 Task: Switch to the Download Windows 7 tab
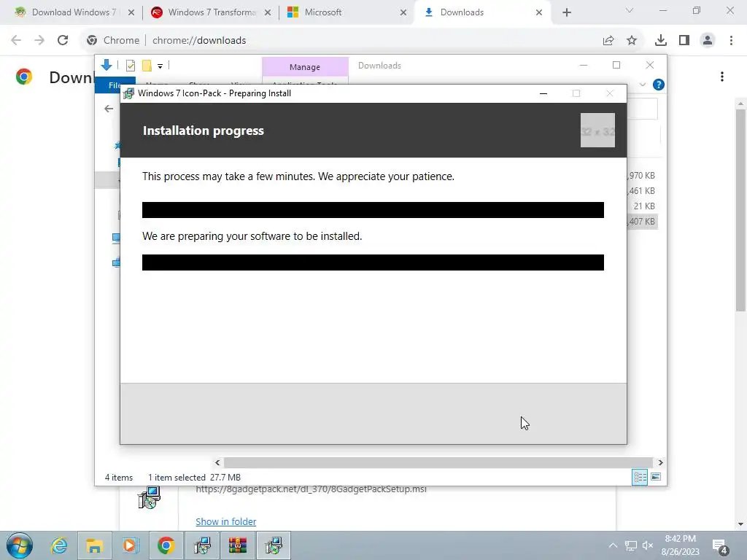[66, 12]
